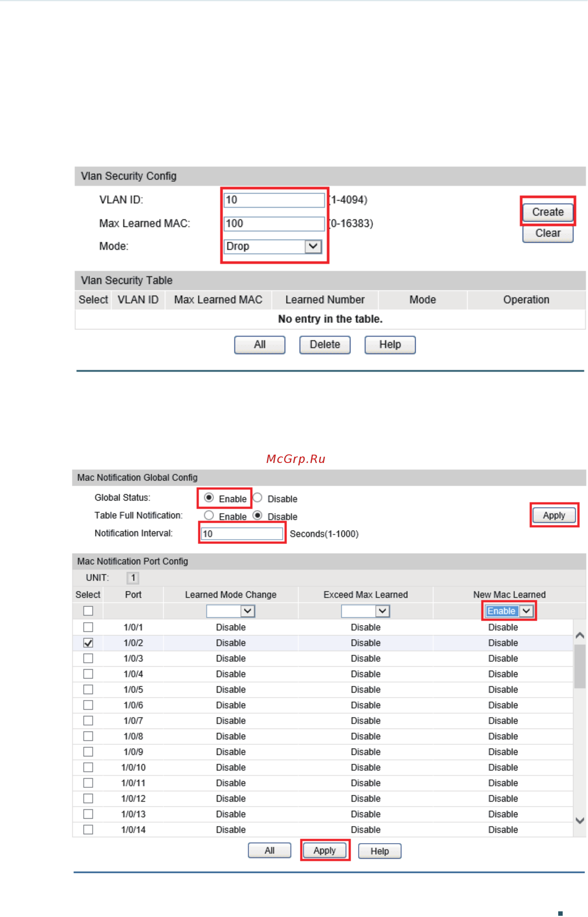Check the box for port 1/0/1
Screen dimensions: 588x917
(88, 627)
